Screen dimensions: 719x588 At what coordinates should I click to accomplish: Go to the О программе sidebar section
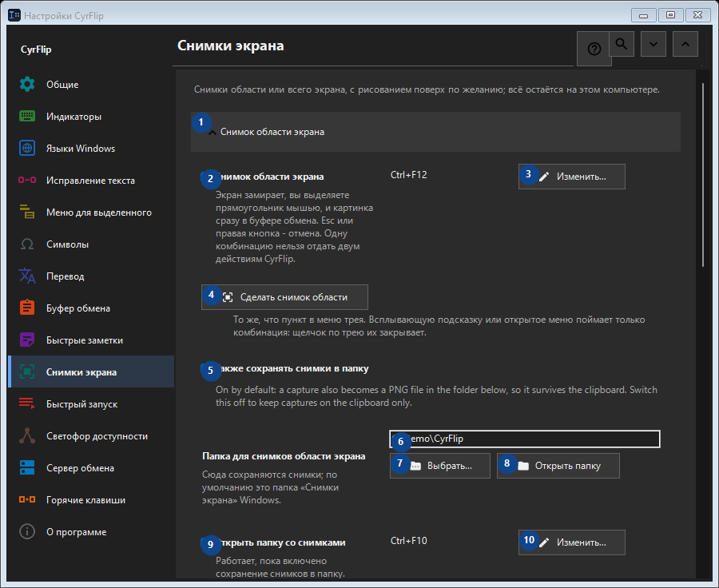point(91,532)
